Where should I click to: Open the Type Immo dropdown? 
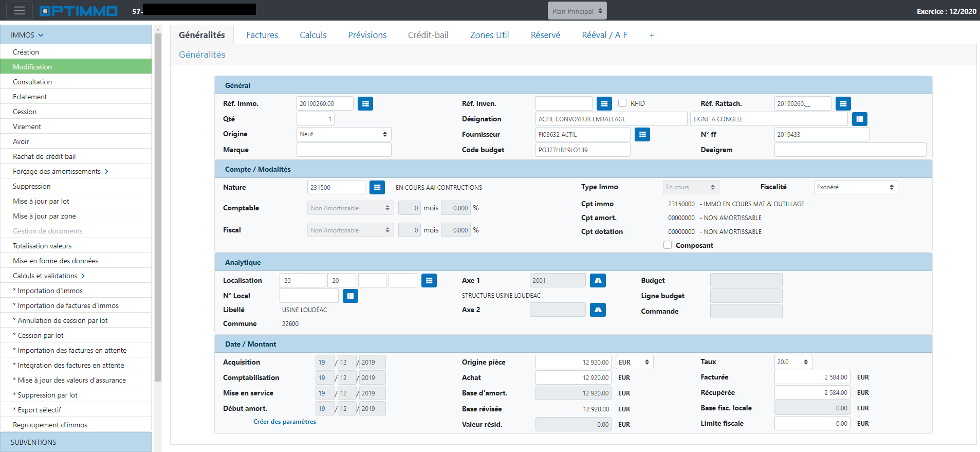click(x=691, y=187)
